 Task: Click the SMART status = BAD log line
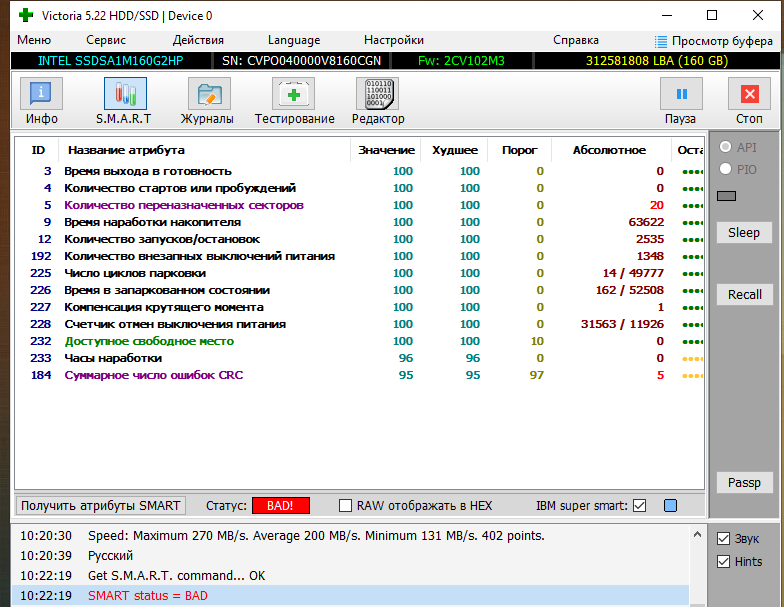click(350, 596)
